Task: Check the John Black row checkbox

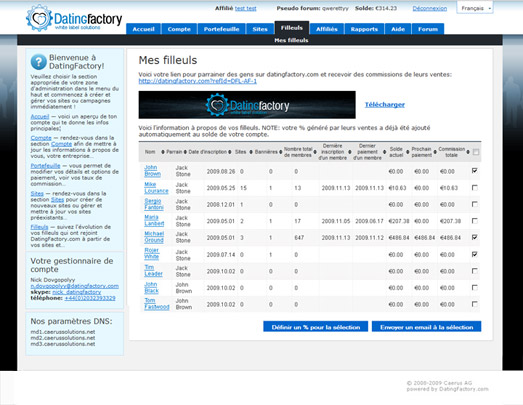Action: click(475, 288)
